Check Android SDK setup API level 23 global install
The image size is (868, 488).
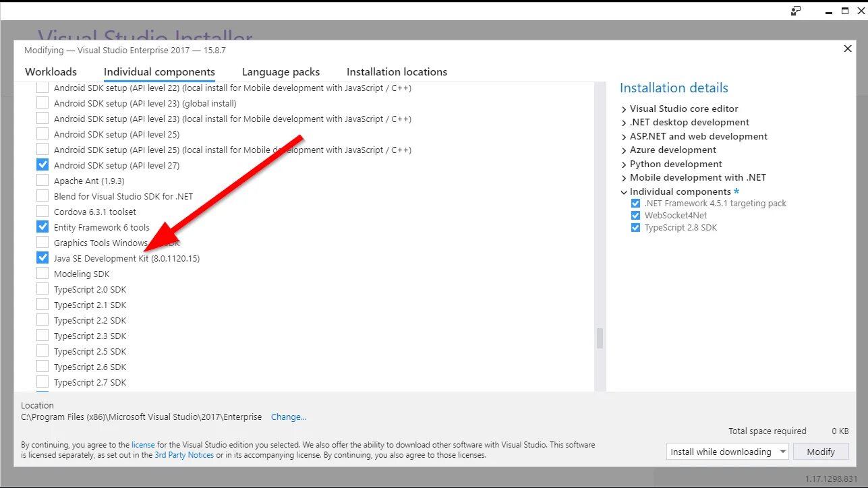point(42,103)
